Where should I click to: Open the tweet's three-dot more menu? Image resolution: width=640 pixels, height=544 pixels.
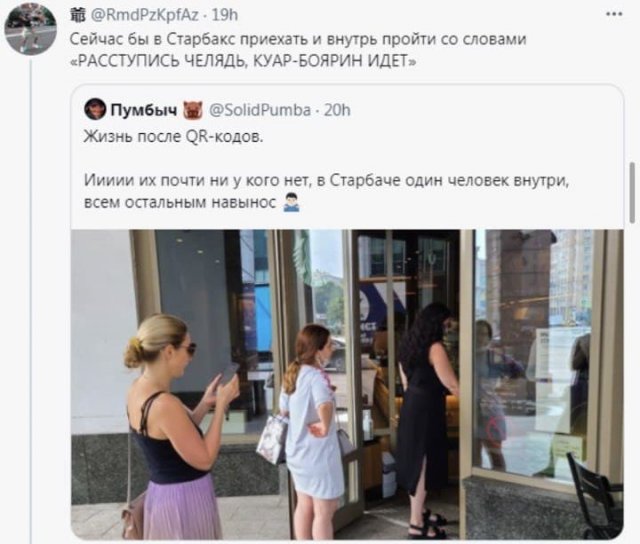614,14
